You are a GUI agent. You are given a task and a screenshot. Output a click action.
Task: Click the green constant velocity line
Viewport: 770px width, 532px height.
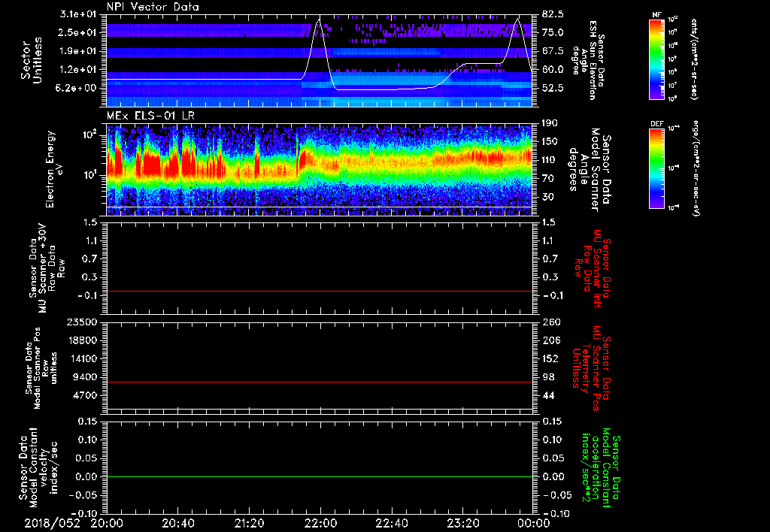(320, 477)
